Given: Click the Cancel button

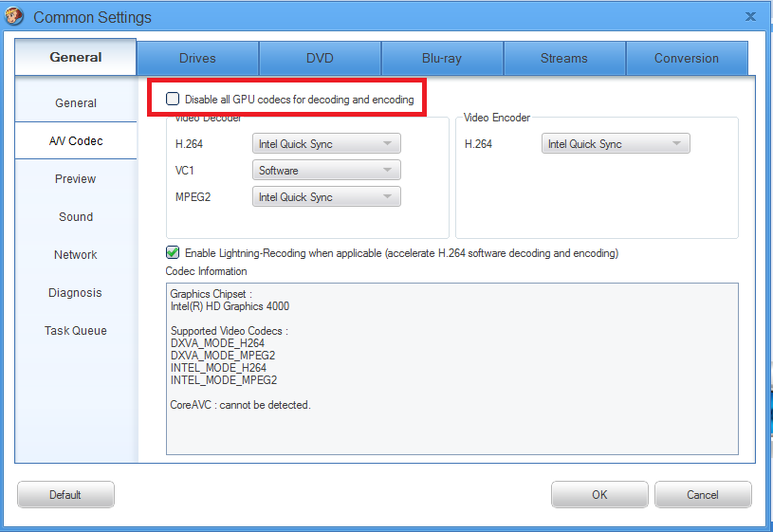Looking at the screenshot, I should pos(703,494).
